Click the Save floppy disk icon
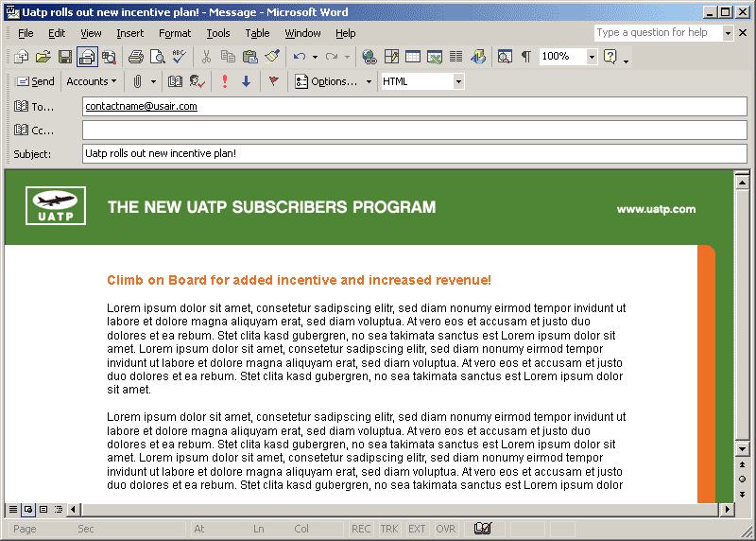This screenshot has height=541, width=756. click(x=65, y=57)
